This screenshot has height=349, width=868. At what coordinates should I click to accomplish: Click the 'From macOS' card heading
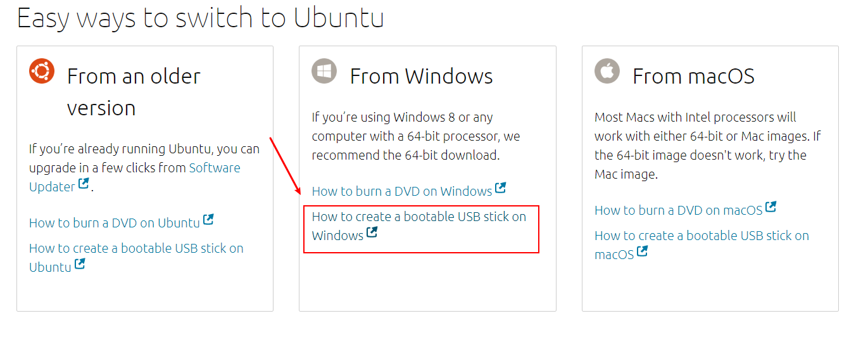coord(694,77)
